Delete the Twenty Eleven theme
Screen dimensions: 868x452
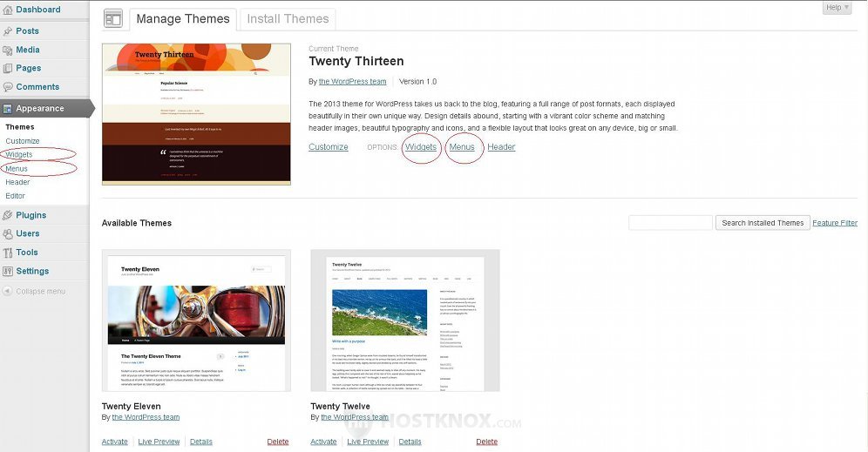point(278,442)
